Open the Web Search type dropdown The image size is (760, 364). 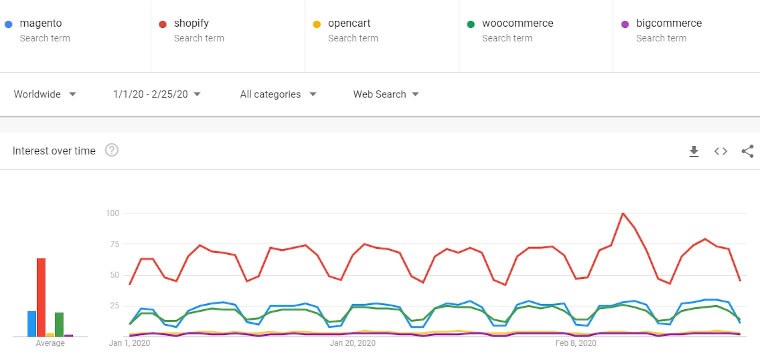point(386,94)
